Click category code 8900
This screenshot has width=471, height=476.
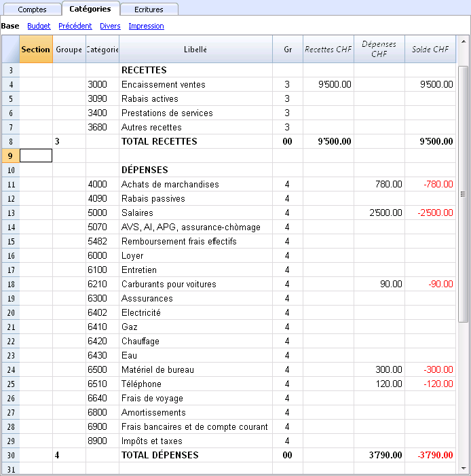98,441
